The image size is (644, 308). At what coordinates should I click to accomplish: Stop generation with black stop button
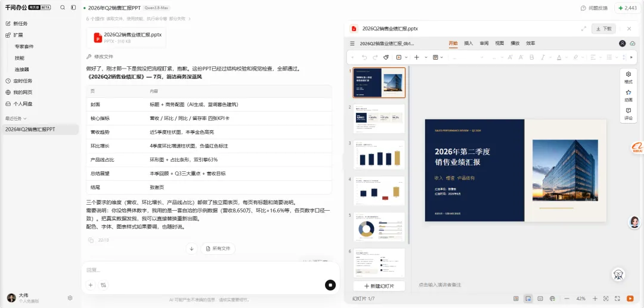[330, 285]
